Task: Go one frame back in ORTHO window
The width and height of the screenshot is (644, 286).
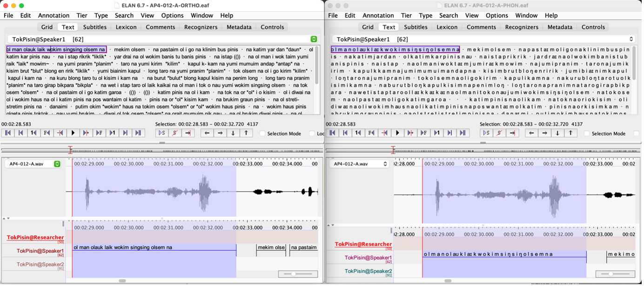Action: click(x=47, y=133)
